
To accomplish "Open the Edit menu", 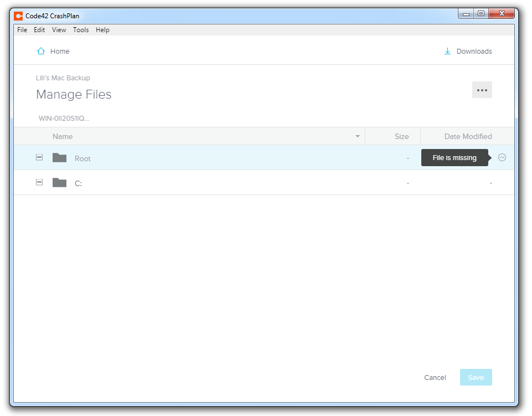I will pyautogui.click(x=39, y=30).
